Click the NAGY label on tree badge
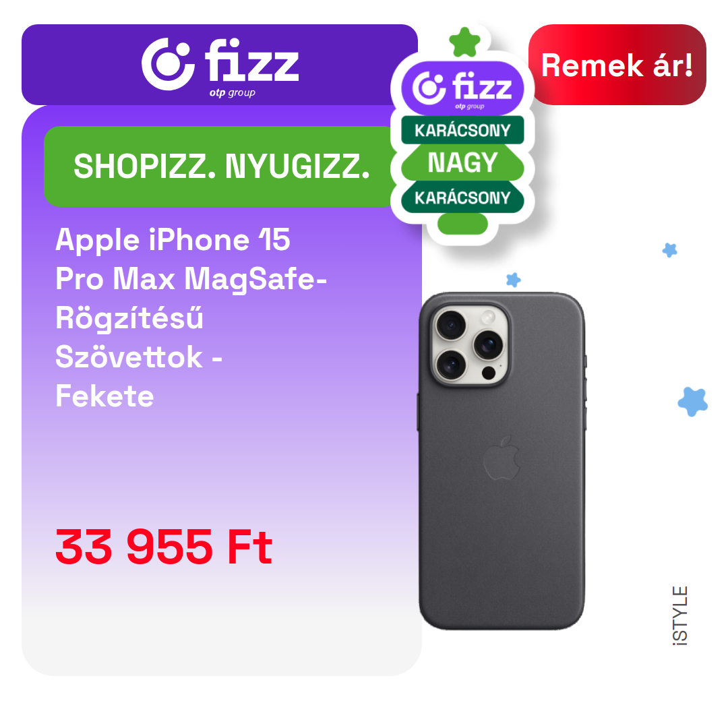The width and height of the screenshot is (728, 728). (462, 162)
